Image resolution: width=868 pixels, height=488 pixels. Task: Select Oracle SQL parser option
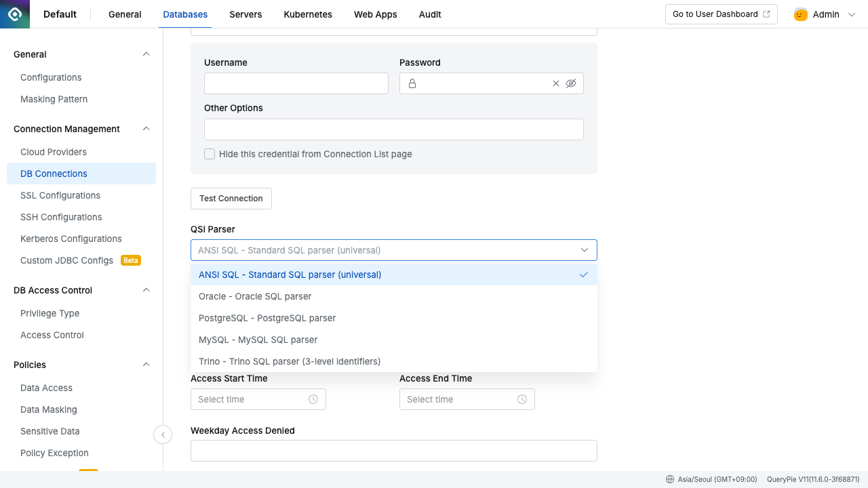coord(255,296)
